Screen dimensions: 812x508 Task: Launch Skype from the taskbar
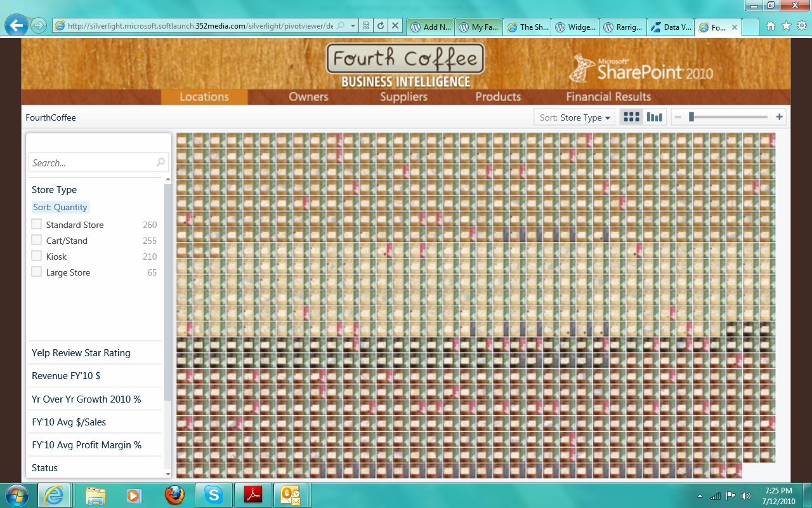tap(213, 495)
